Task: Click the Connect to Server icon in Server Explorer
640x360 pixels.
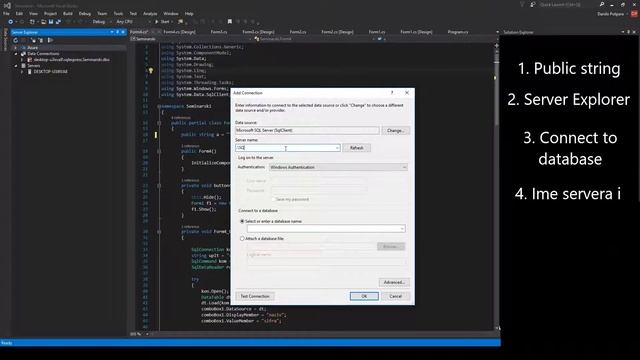Action: (41, 40)
